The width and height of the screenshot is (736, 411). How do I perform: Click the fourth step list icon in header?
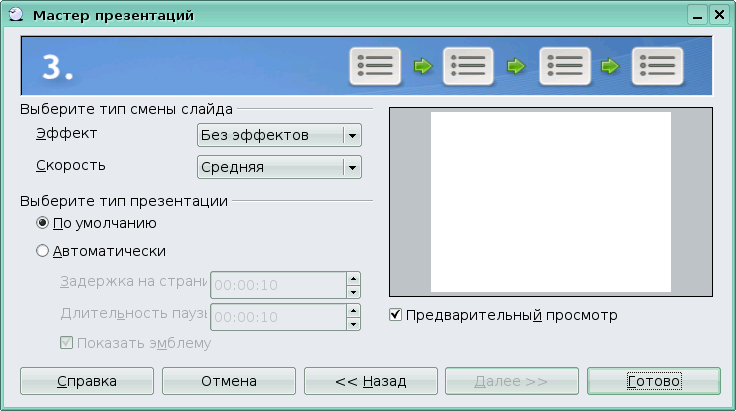tap(658, 66)
